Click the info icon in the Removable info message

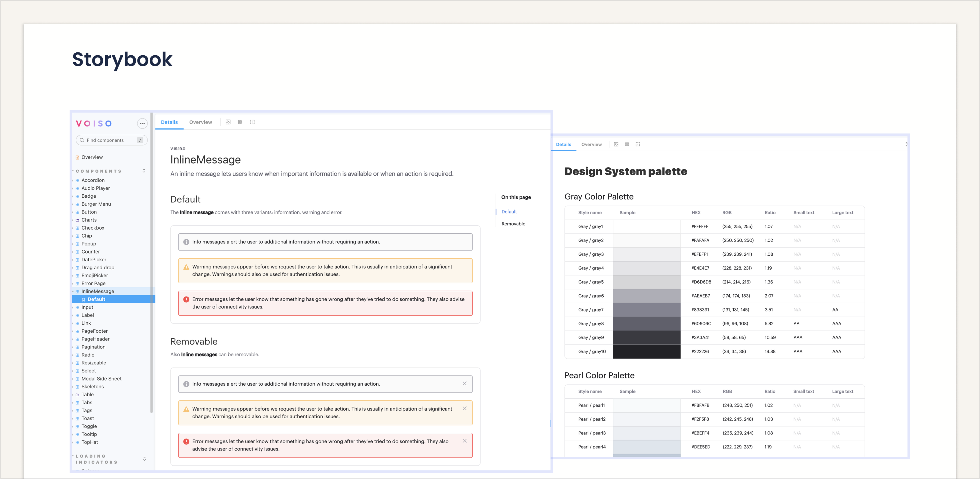click(186, 384)
